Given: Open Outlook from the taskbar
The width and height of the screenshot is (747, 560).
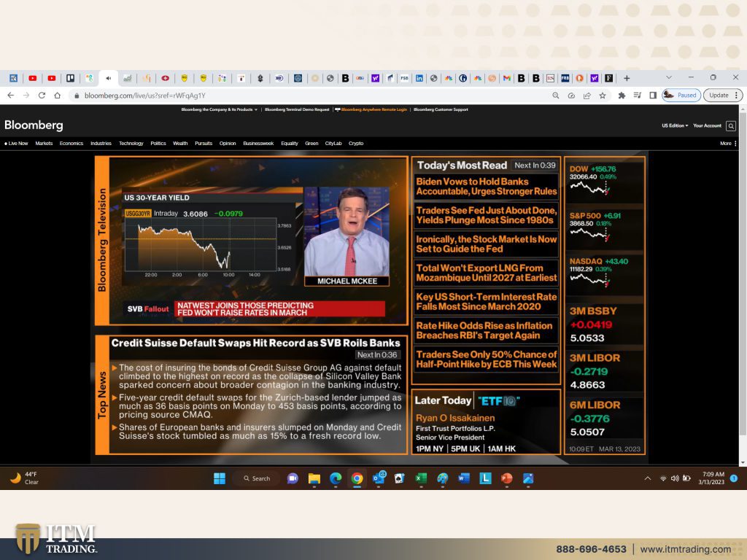Looking at the screenshot, I should [379, 478].
